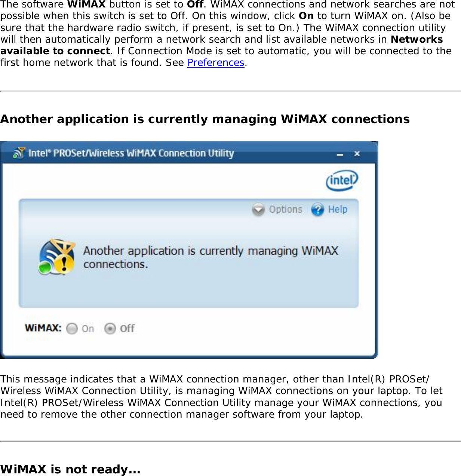Image resolution: width=461 pixels, height=476 pixels.
Task: Keep WiMAX Off by selecting its radio button
Action: (110, 329)
